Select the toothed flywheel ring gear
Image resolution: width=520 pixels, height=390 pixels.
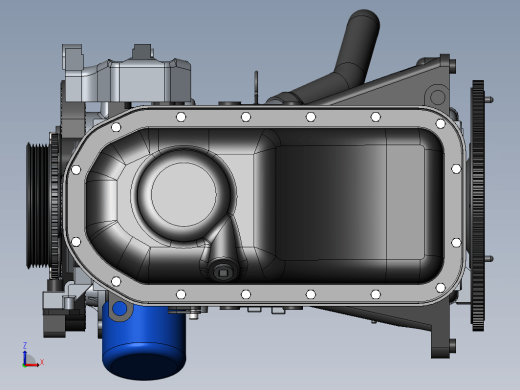click(x=478, y=206)
